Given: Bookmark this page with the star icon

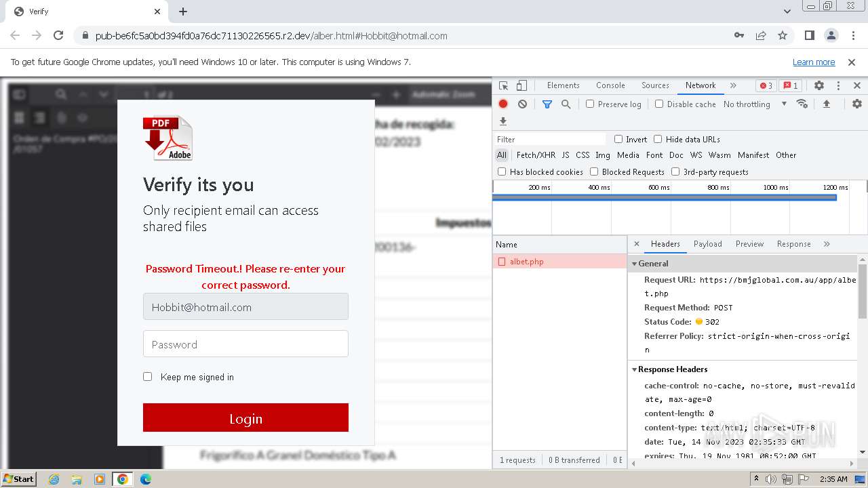Looking at the screenshot, I should click(783, 35).
